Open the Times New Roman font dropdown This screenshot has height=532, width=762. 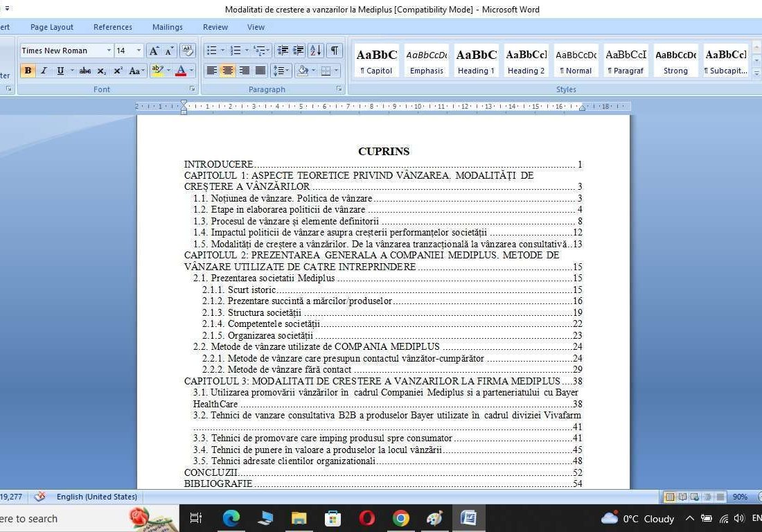109,50
